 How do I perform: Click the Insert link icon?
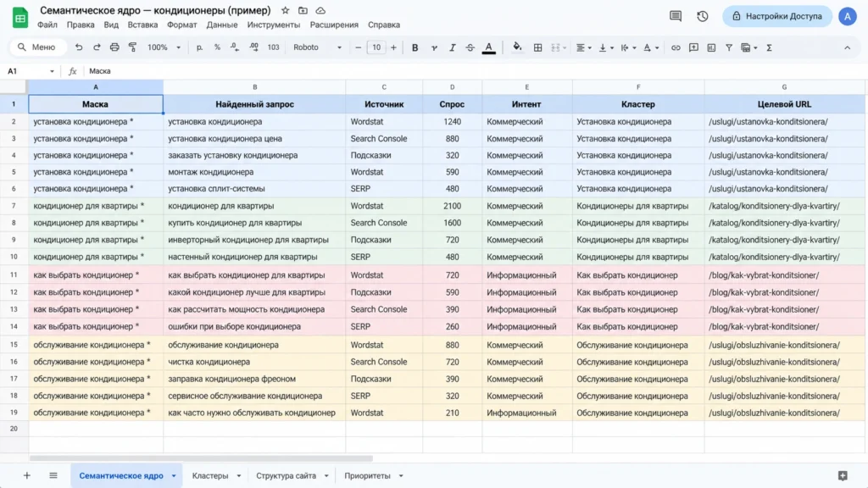coord(676,47)
